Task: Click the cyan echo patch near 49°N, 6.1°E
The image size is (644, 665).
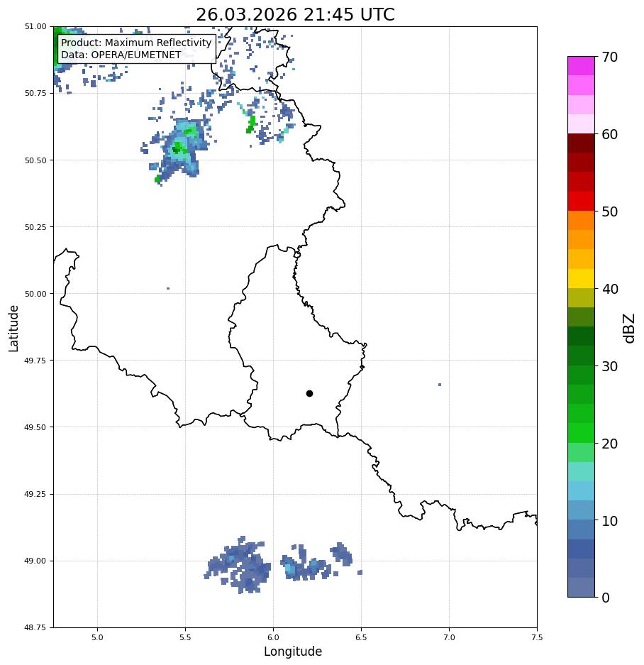Action: click(288, 568)
